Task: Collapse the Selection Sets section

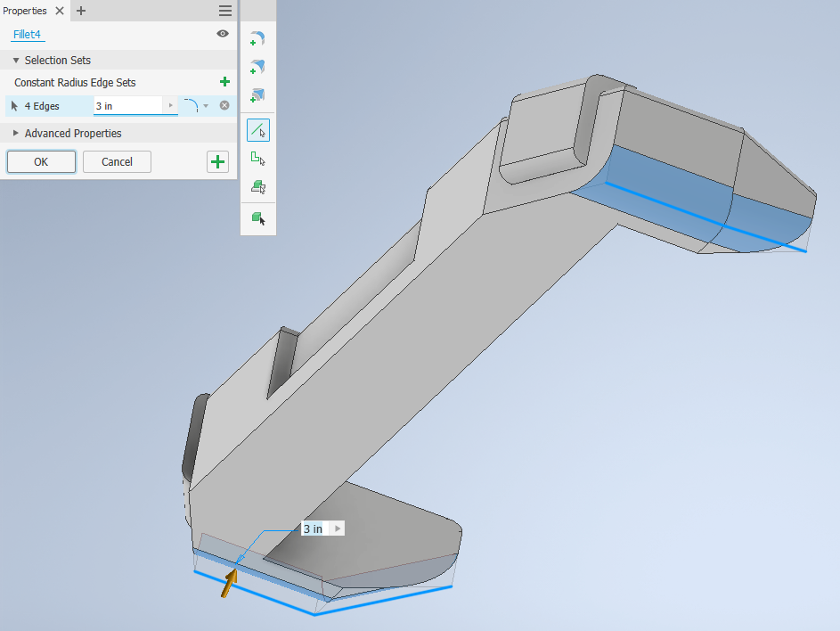Action: coord(15,60)
